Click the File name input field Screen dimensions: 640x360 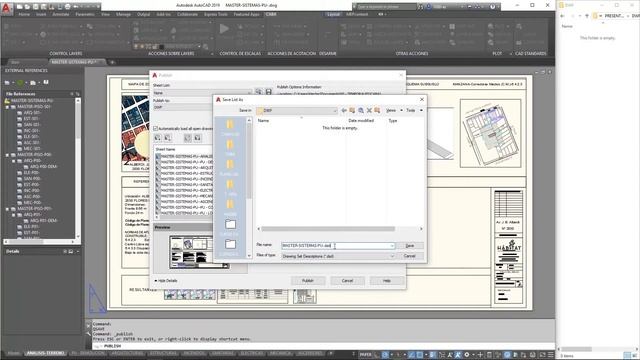tap(337, 246)
